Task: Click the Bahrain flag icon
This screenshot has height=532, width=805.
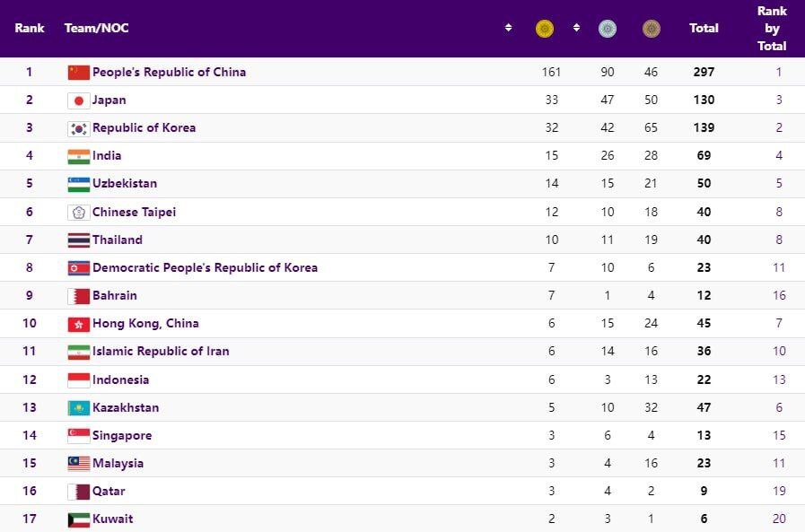Action: point(79,296)
